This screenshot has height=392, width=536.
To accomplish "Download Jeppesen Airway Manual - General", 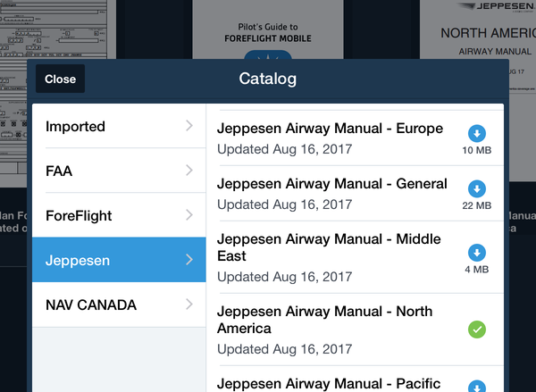I will coord(477,189).
